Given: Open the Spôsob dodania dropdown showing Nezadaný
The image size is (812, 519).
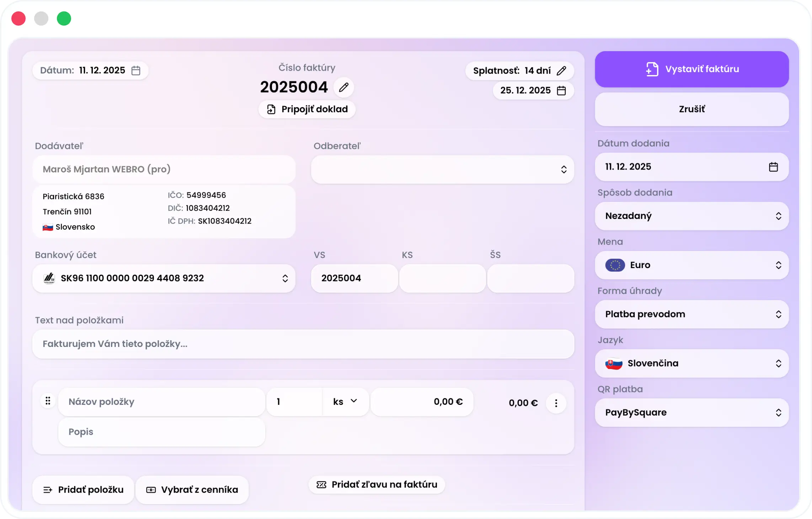Looking at the screenshot, I should point(779,216).
